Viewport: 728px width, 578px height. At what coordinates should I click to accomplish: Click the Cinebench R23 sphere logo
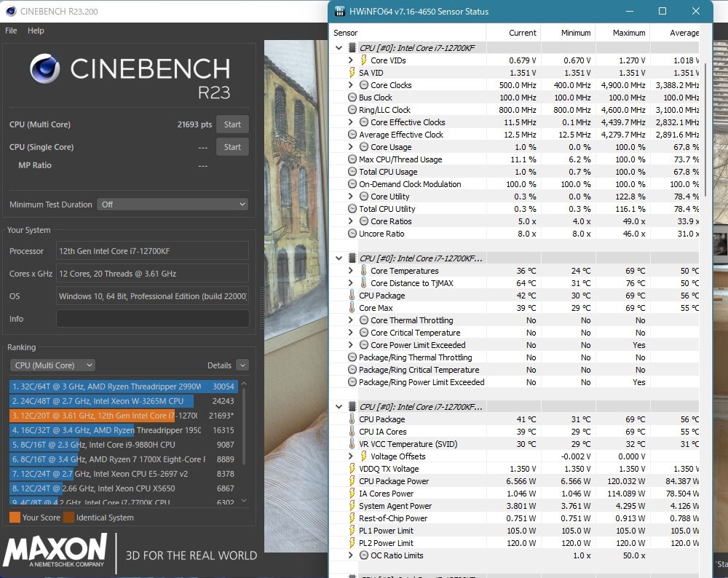(44, 68)
